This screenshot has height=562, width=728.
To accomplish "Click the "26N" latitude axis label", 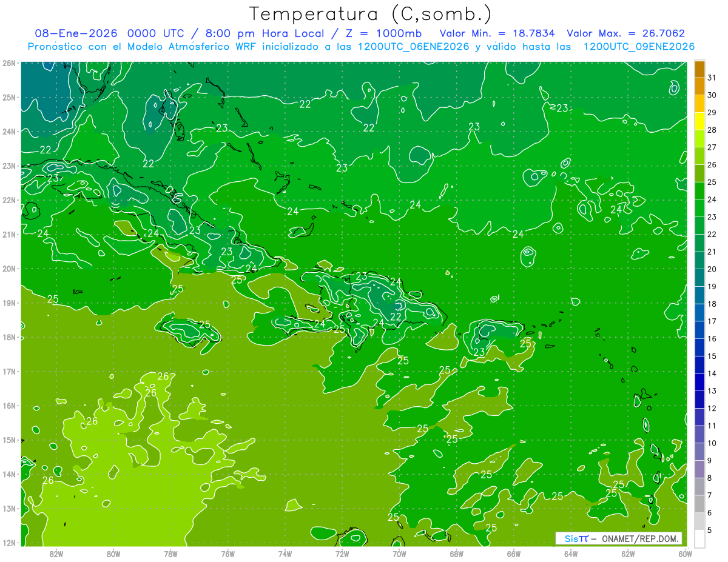I will [x=9, y=63].
